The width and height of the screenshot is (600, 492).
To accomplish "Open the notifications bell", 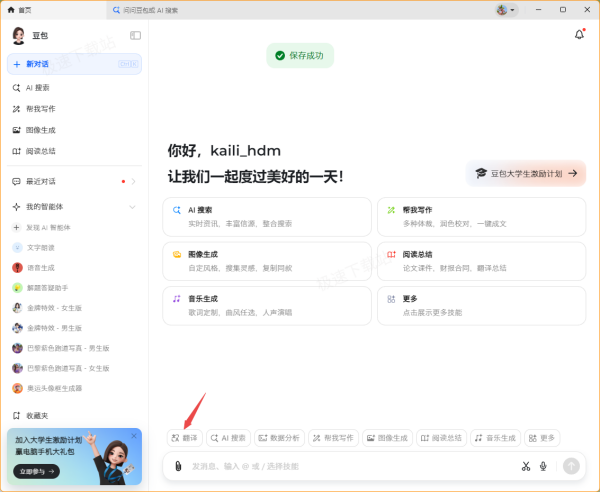I will click(579, 34).
